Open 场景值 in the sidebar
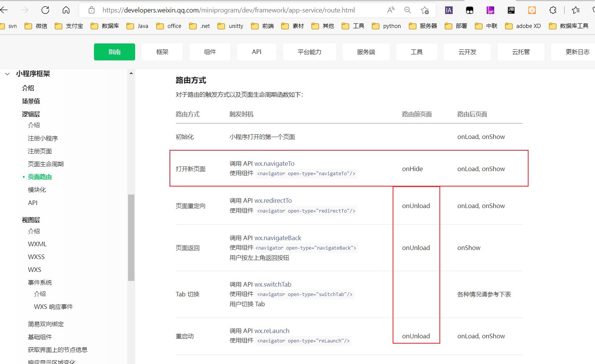595x364 pixels. 31,101
